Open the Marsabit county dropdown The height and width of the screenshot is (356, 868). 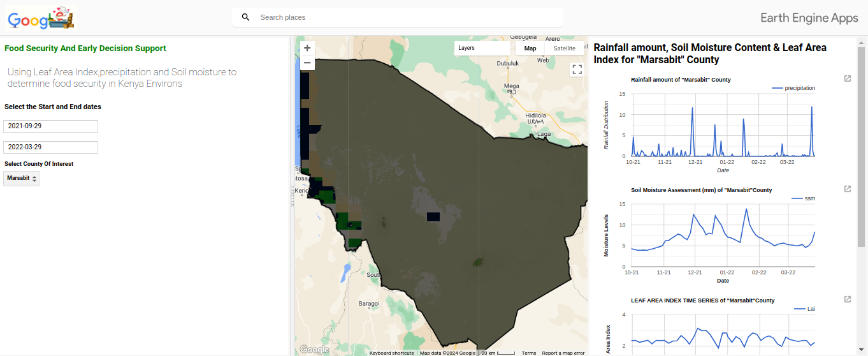[x=22, y=178]
